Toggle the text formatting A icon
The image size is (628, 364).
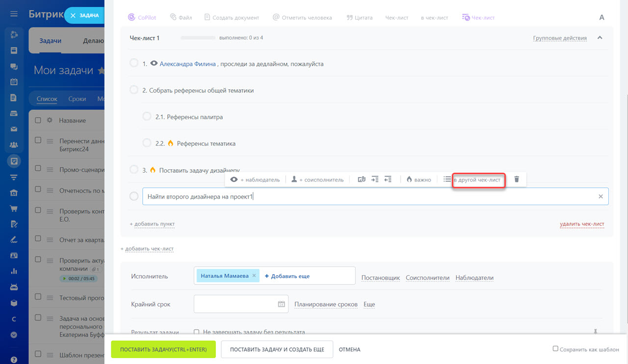click(x=602, y=17)
